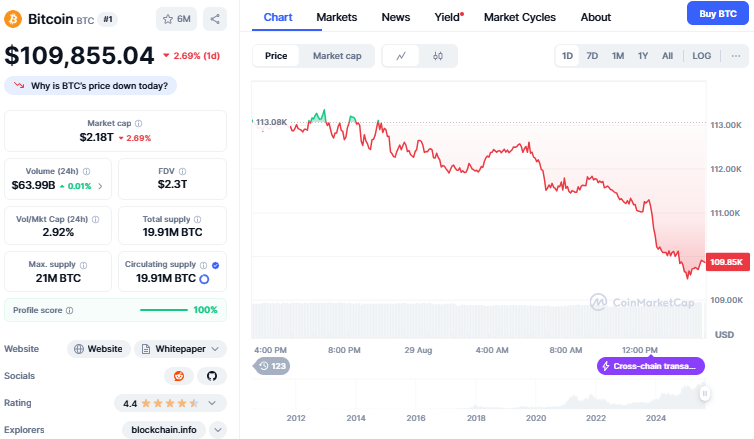Set chart range to 1Y

coord(643,56)
